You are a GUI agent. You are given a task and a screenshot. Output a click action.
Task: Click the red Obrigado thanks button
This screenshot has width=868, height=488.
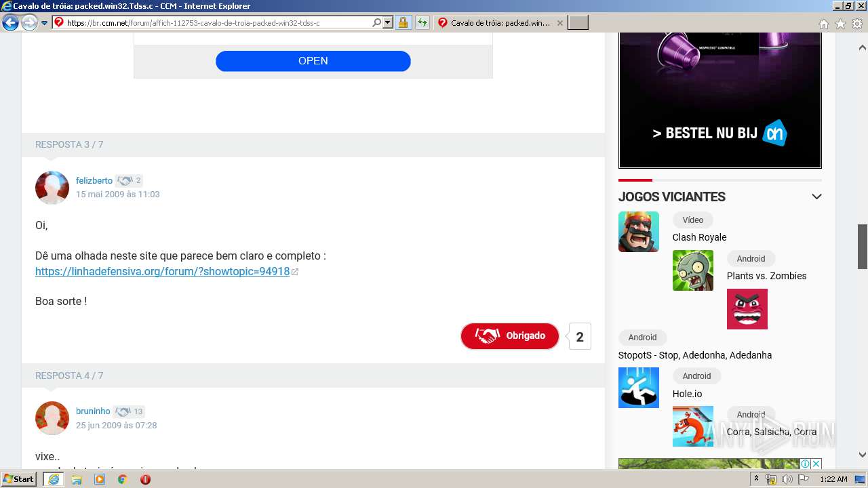click(510, 336)
